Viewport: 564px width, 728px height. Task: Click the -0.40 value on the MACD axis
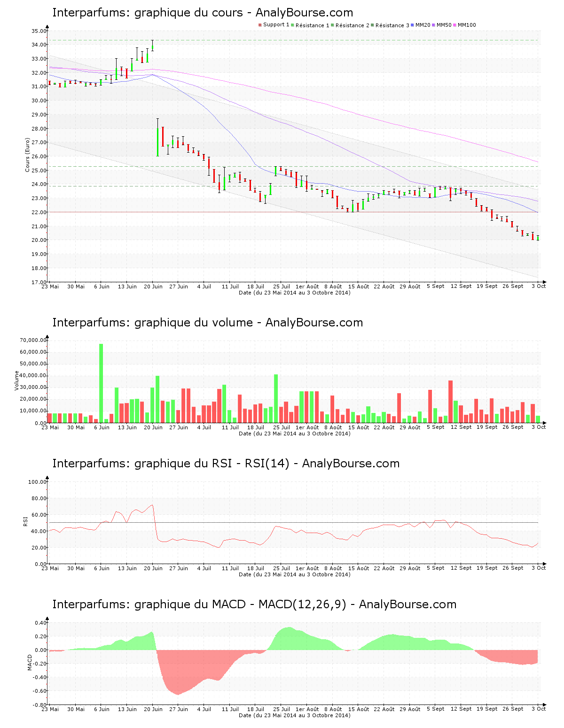pos(39,677)
